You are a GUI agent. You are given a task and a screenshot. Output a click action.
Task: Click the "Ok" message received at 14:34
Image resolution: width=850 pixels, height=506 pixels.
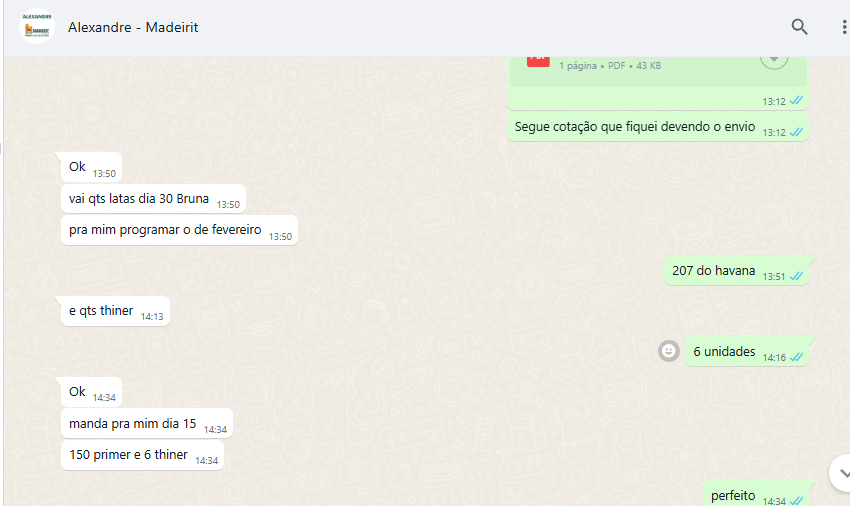click(x=91, y=392)
